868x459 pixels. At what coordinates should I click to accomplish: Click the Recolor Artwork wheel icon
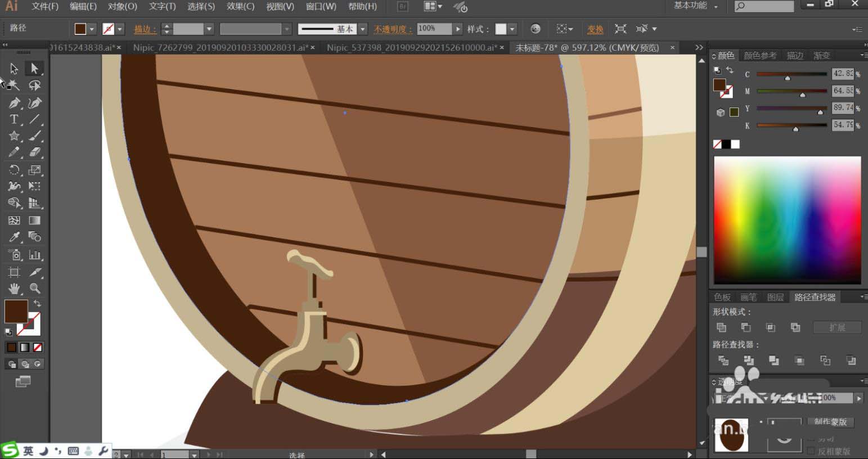(x=536, y=29)
